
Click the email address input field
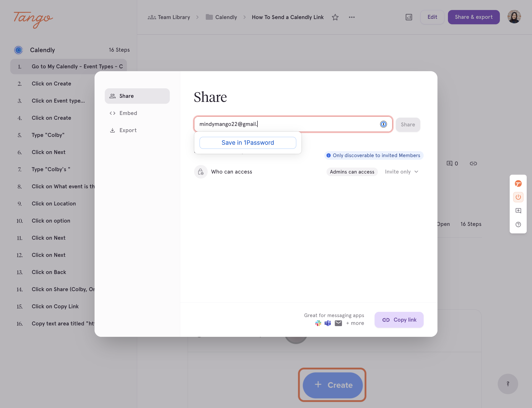(x=293, y=124)
